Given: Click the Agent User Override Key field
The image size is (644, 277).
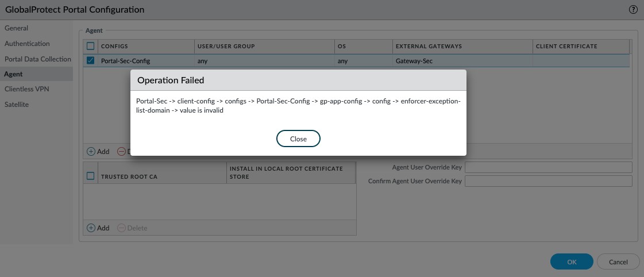Looking at the screenshot, I should pos(548,167).
